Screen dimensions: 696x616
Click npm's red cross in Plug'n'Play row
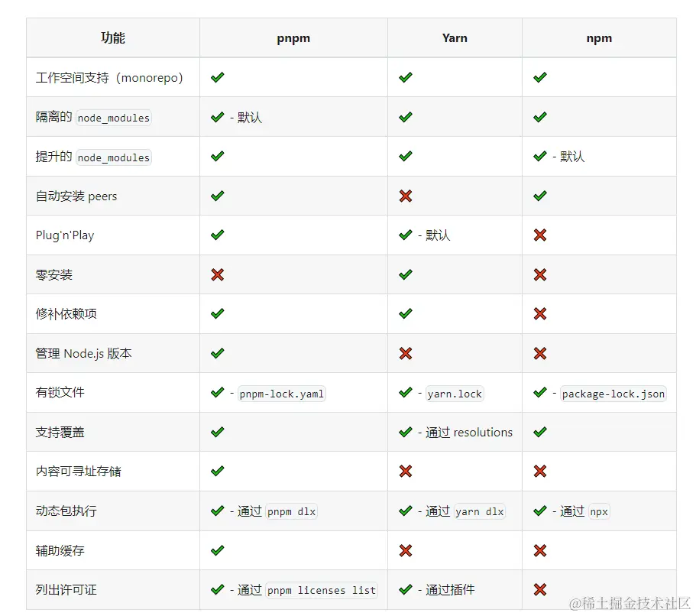540,235
